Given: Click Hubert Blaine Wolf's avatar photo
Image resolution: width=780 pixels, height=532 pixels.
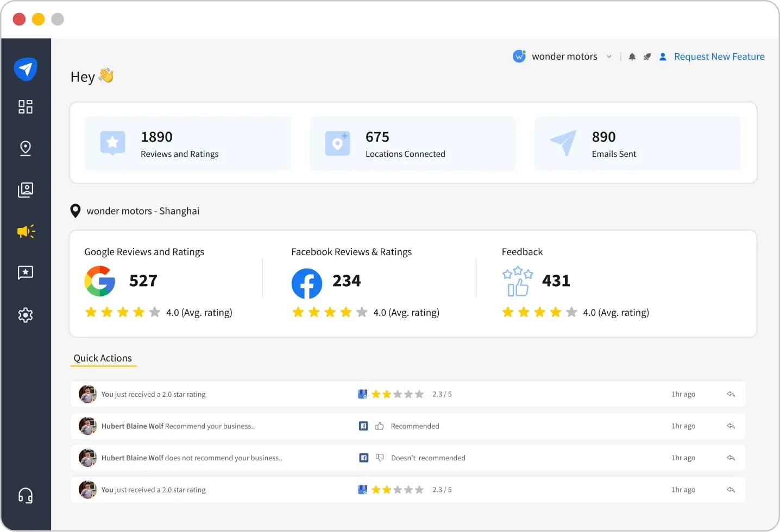Looking at the screenshot, I should coord(87,426).
